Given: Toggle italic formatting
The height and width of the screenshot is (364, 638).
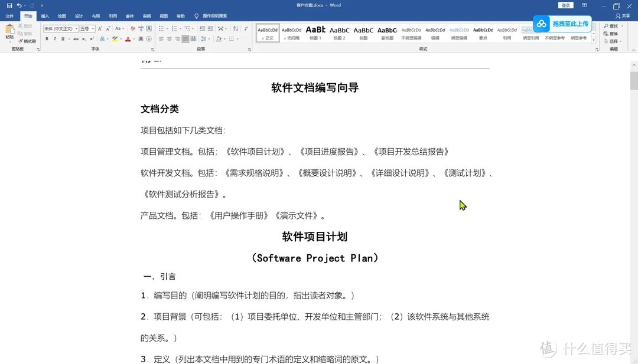Looking at the screenshot, I should (x=55, y=39).
